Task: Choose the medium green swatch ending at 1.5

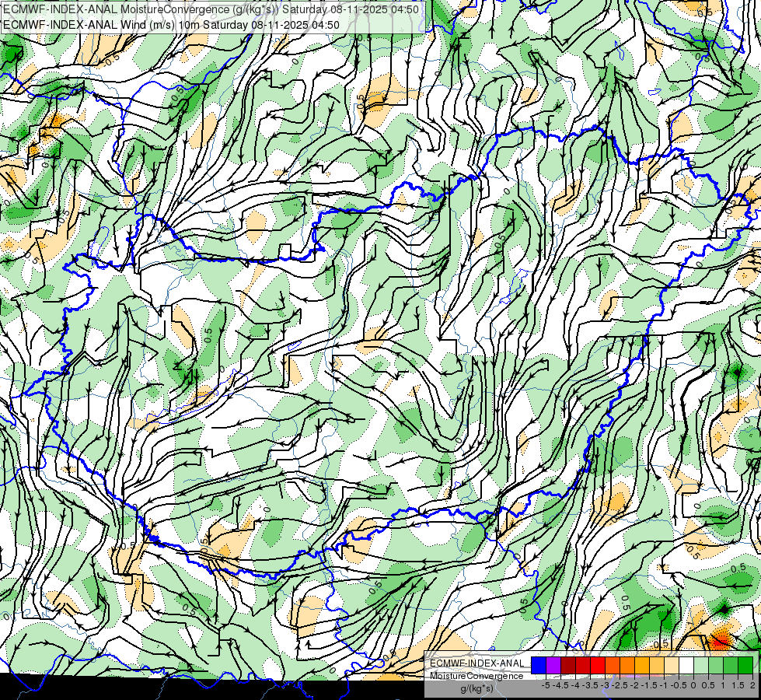Action: 731,666
